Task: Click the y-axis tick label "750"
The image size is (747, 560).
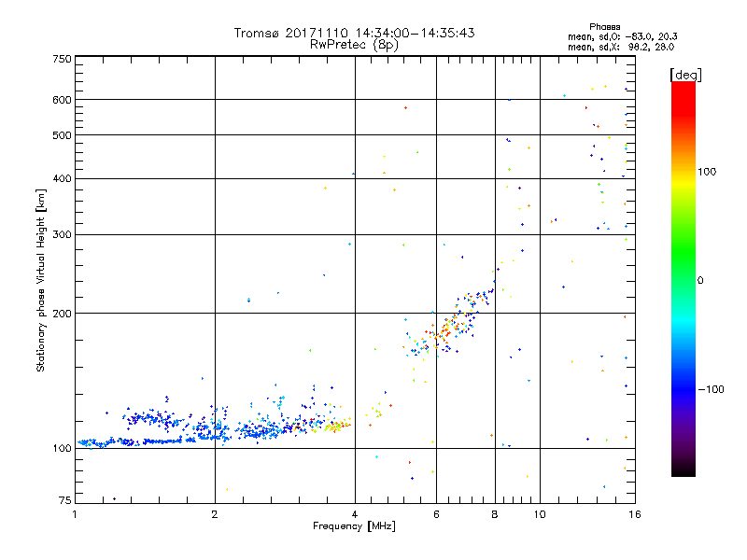Action: click(62, 59)
